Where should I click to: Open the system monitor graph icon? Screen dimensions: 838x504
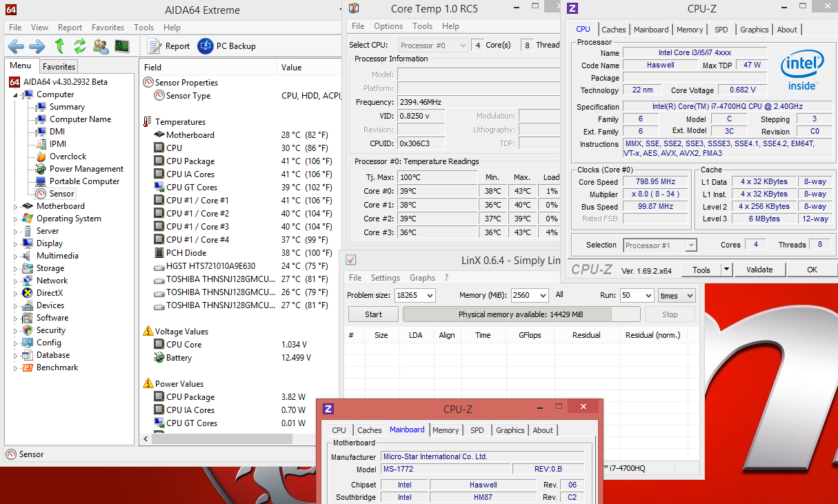[122, 46]
